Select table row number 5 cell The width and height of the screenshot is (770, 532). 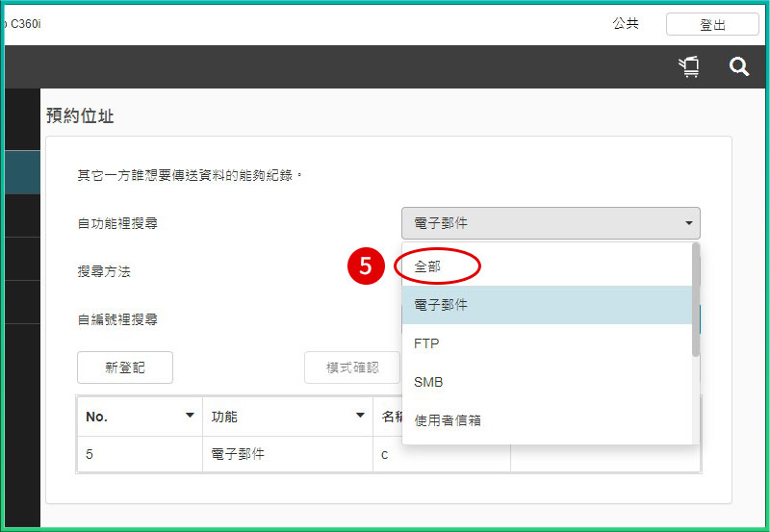pyautogui.click(x=140, y=454)
